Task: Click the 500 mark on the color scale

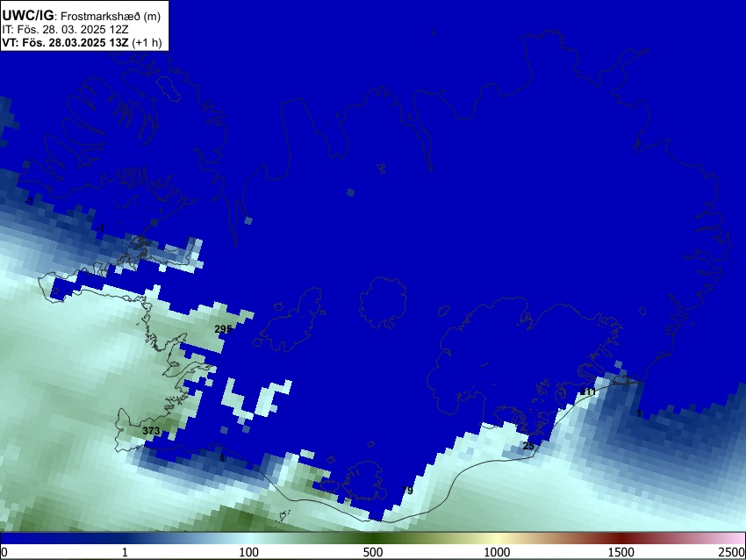Action: tap(373, 552)
